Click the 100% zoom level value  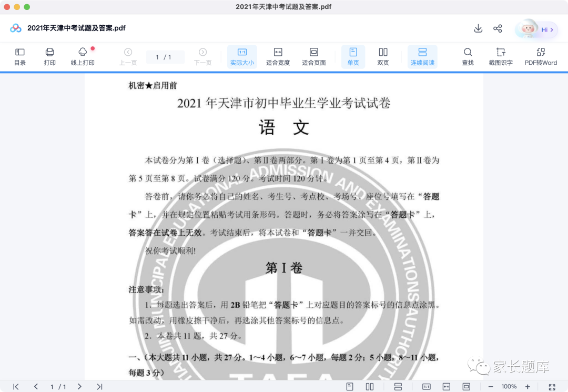(x=509, y=387)
